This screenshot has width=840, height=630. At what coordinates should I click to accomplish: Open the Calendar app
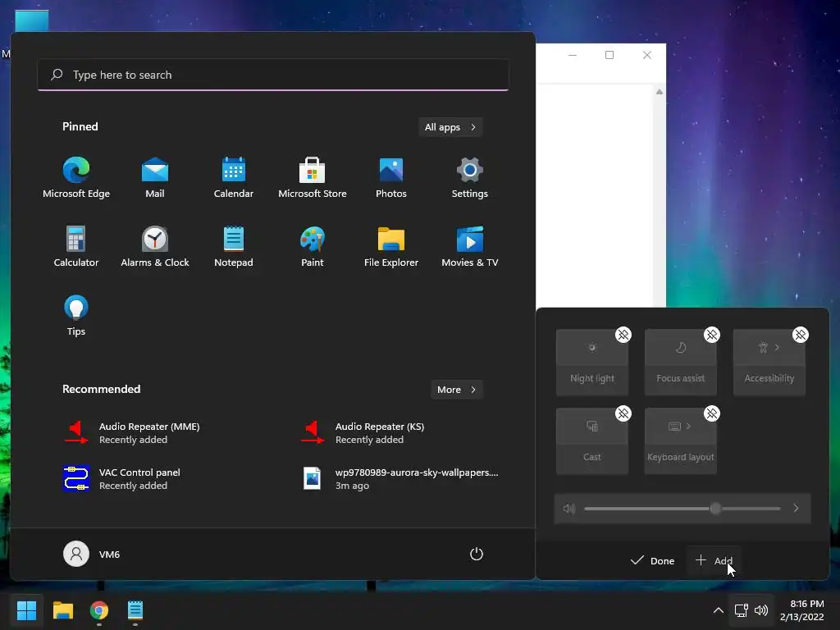pos(234,178)
